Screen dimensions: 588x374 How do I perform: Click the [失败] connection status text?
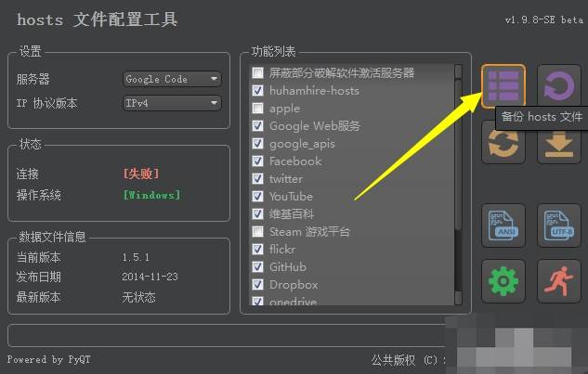(141, 174)
